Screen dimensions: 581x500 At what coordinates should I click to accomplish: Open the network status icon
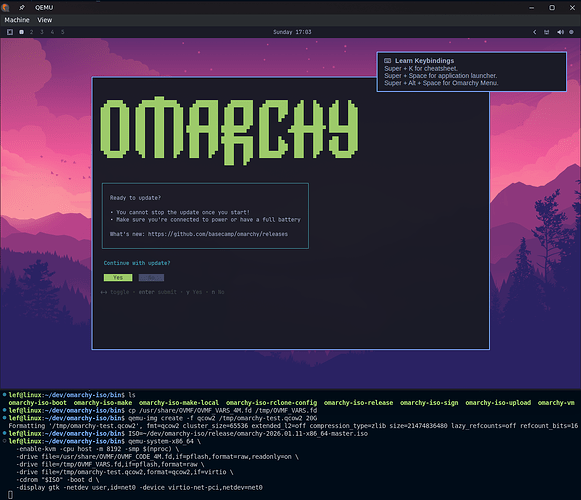click(x=547, y=32)
